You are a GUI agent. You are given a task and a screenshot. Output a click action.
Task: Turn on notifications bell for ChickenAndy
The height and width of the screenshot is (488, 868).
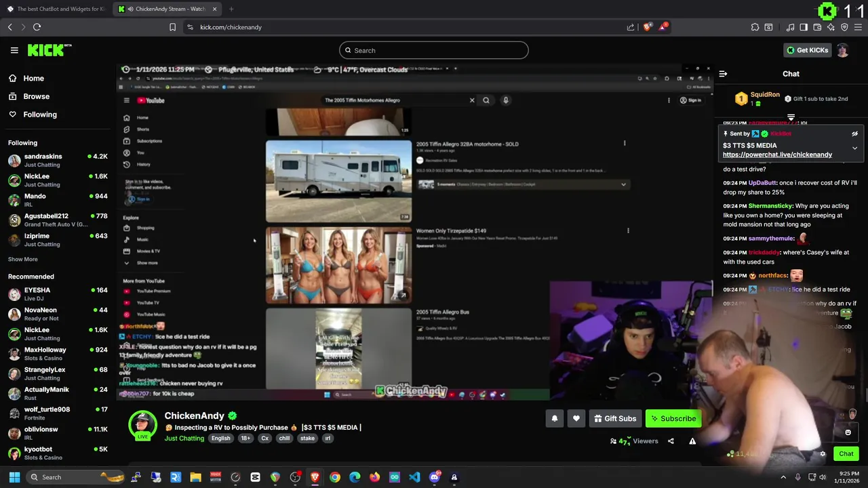(555, 418)
